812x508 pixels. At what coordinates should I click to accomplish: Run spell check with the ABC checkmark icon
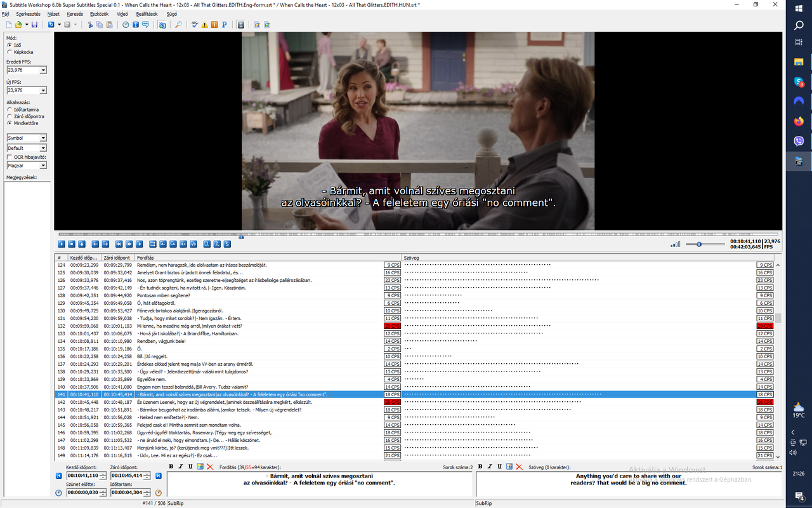(195, 25)
